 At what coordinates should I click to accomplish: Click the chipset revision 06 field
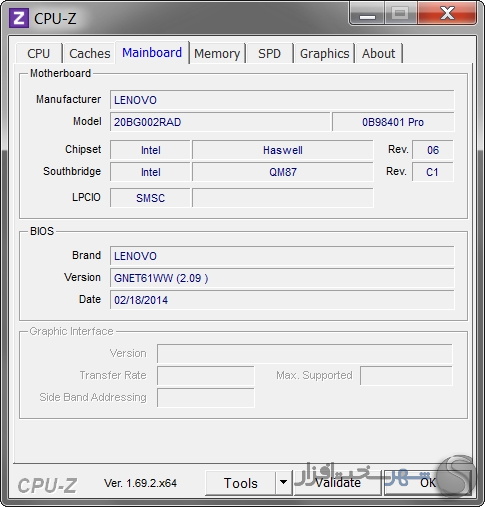[x=433, y=150]
